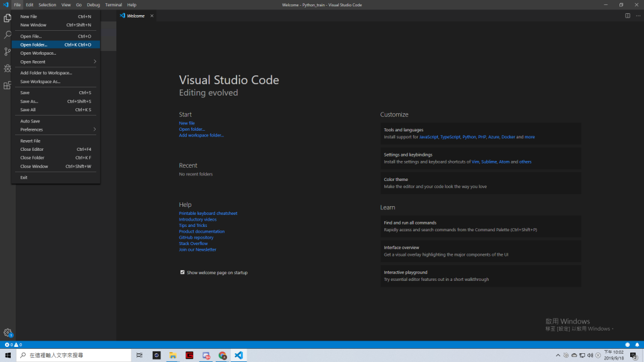Click the Color theme card
The width and height of the screenshot is (644, 362).
tap(480, 183)
